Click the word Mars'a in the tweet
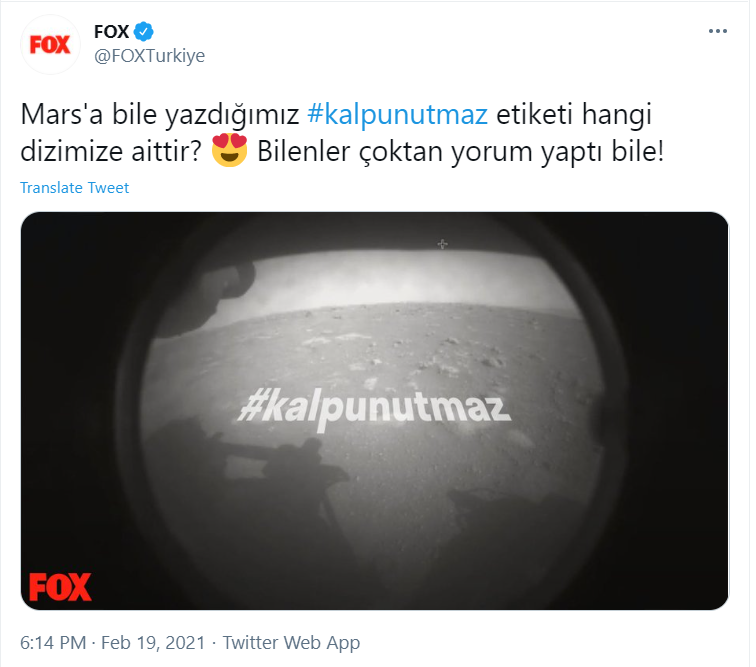The height and width of the screenshot is (667, 756). click(62, 115)
